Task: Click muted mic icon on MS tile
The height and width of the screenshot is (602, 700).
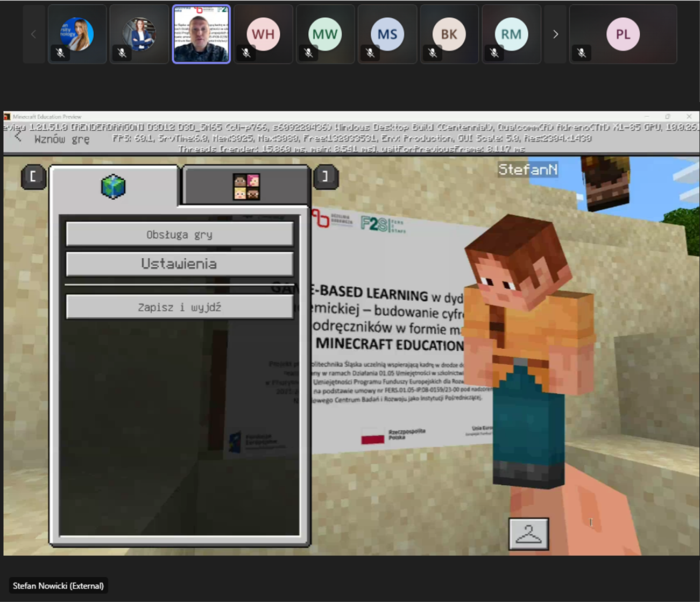Action: coord(370,53)
